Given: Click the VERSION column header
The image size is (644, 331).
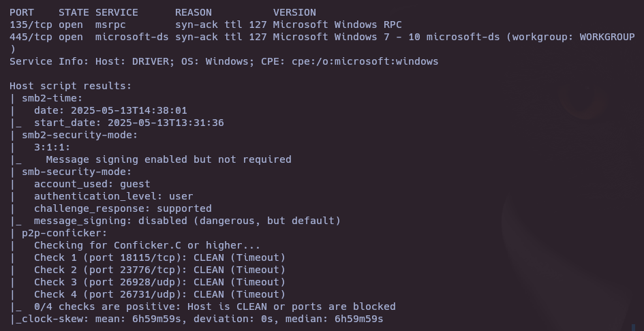Looking at the screenshot, I should (294, 13).
